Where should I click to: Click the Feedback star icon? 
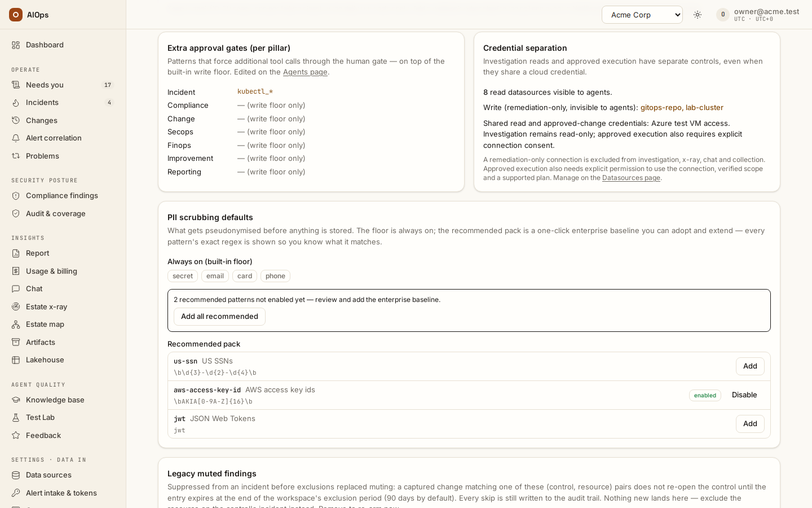[16, 436]
